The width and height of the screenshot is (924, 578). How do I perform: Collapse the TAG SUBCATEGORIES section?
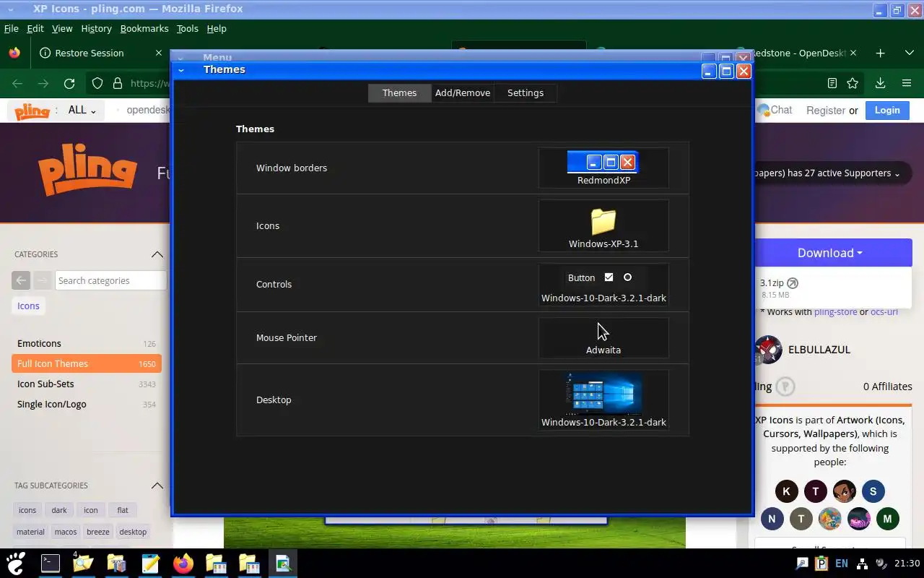(x=157, y=486)
